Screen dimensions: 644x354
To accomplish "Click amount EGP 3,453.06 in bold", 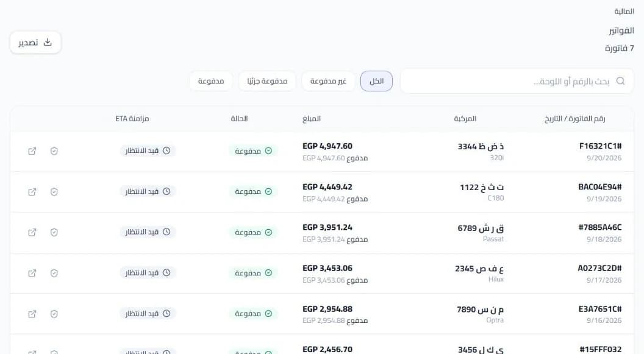I will (327, 268).
